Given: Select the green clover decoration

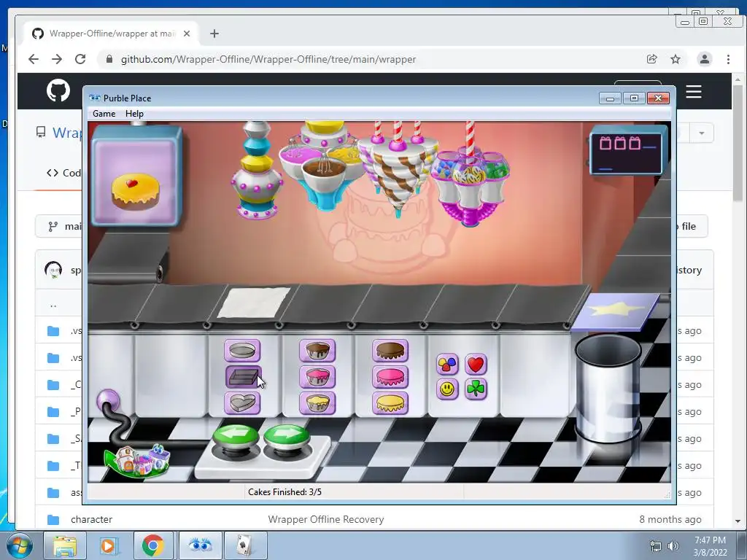Looking at the screenshot, I should [x=476, y=389].
